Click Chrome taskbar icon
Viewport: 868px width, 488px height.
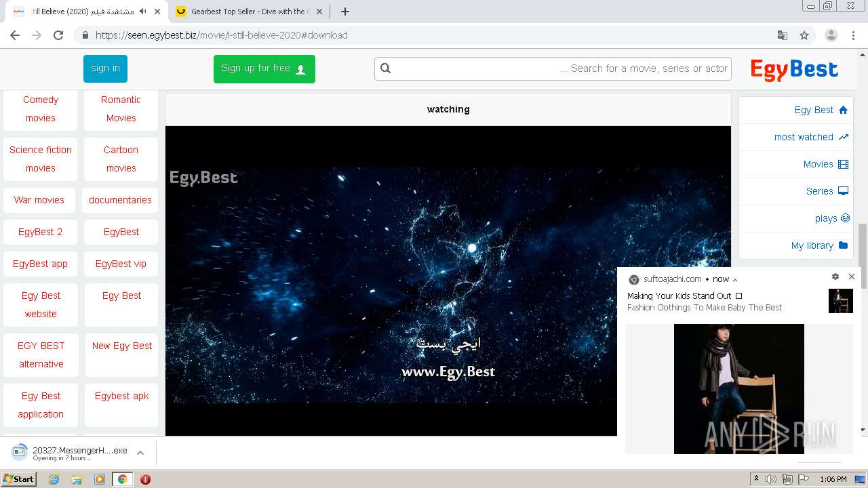click(122, 479)
